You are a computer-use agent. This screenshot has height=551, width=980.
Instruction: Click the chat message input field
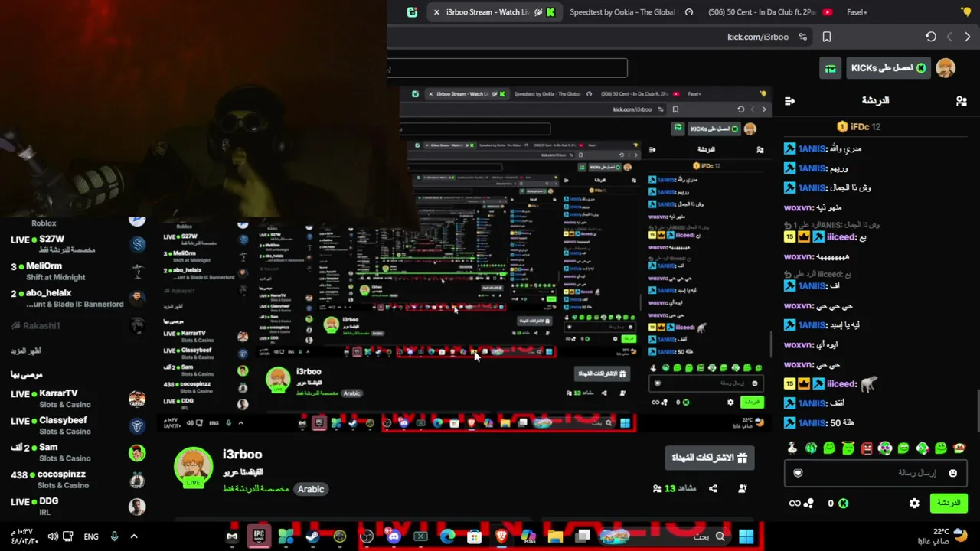(876, 473)
